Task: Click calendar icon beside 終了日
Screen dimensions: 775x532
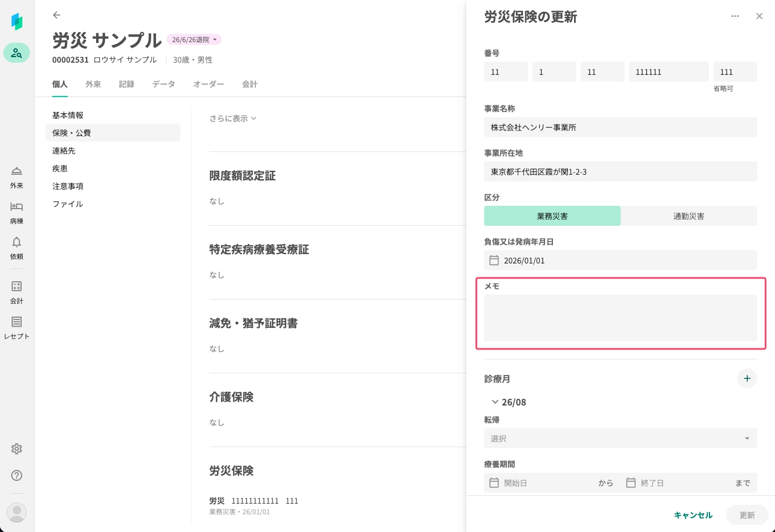Action: click(631, 483)
